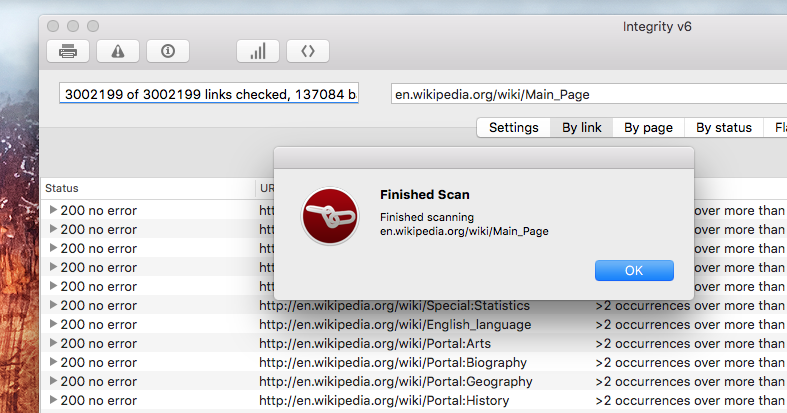This screenshot has width=787, height=413.
Task: Expand the Portal:Biography row
Action: click(53, 362)
